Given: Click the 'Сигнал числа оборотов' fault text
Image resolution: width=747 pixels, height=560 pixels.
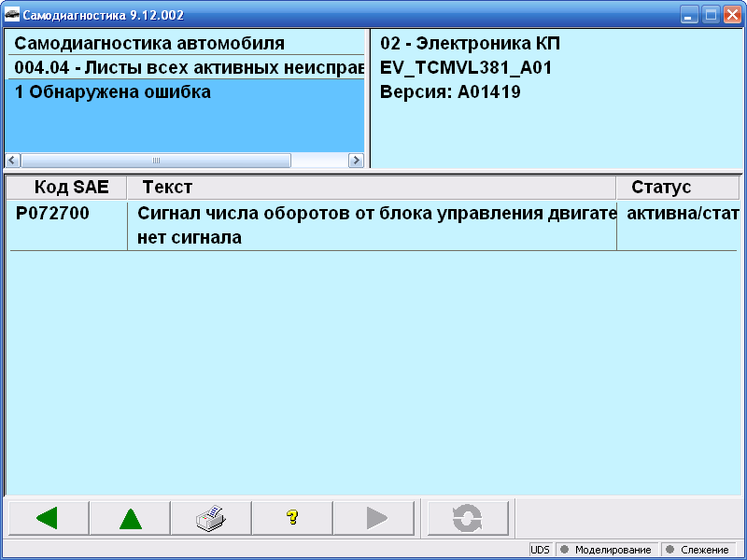Looking at the screenshot, I should coord(377,214).
